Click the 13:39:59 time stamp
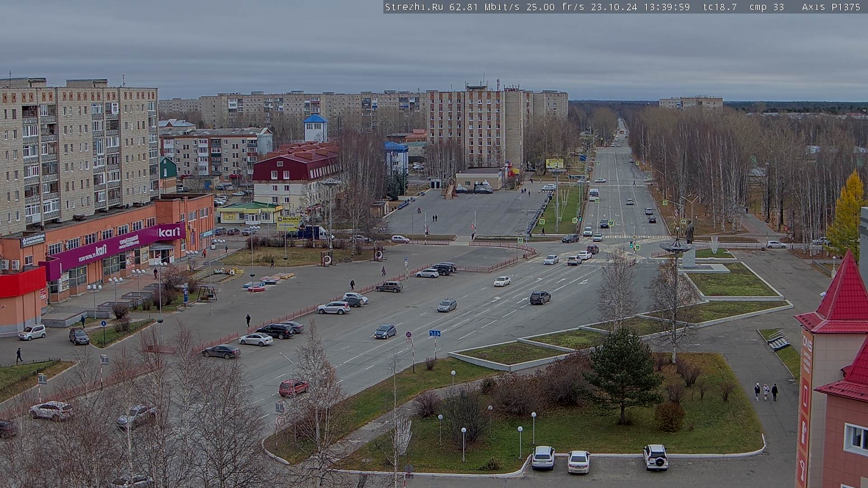Image resolution: width=868 pixels, height=488 pixels. [666, 7]
